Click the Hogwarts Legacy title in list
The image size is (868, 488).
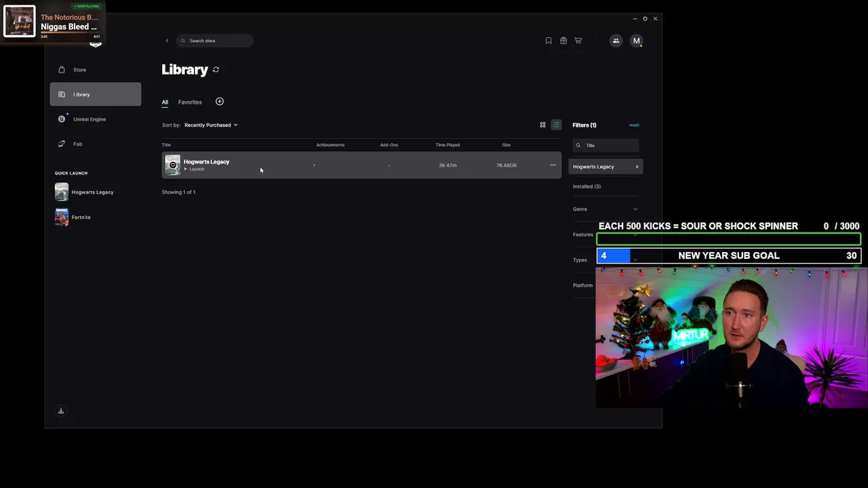tap(206, 161)
